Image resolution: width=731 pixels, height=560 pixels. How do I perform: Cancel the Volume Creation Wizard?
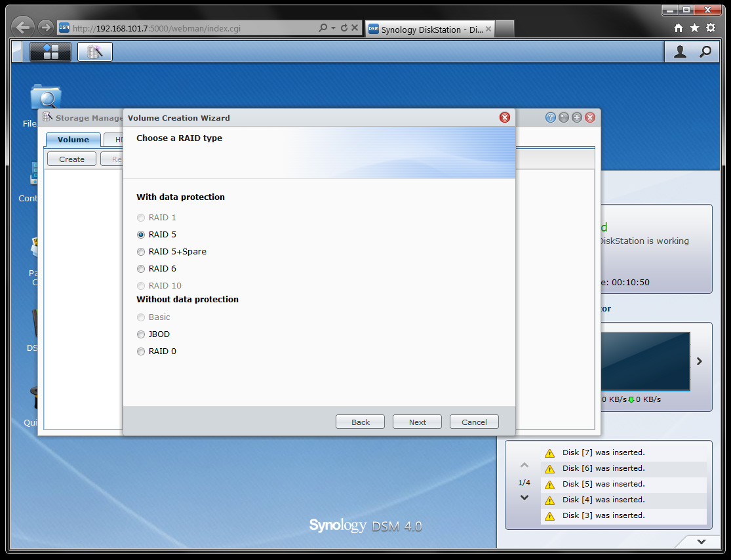[x=474, y=422]
